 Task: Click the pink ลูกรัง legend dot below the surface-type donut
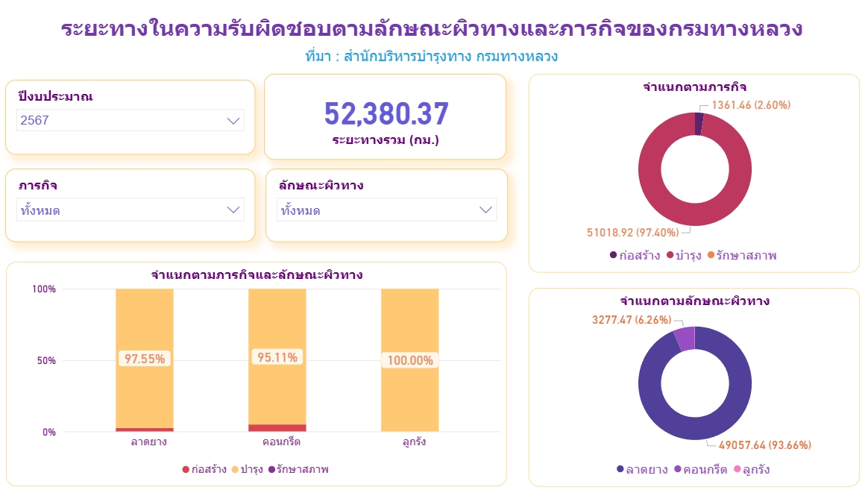(x=738, y=468)
